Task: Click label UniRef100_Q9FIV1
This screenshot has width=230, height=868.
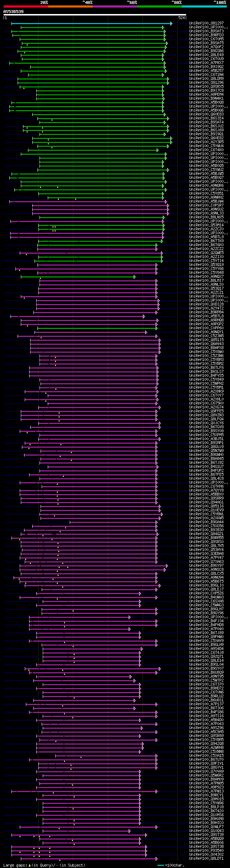Action: click(206, 764)
